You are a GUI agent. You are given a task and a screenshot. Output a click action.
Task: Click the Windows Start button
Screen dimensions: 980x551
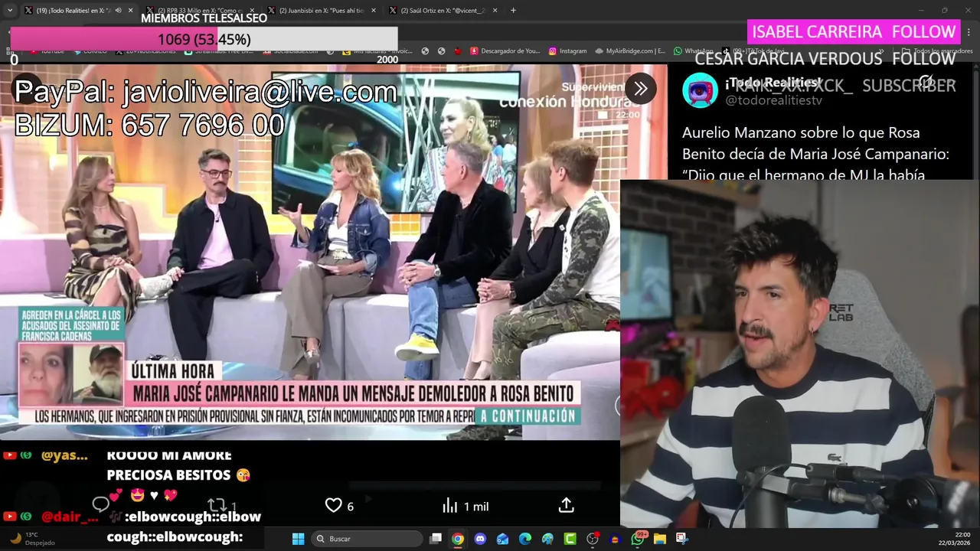(x=299, y=539)
